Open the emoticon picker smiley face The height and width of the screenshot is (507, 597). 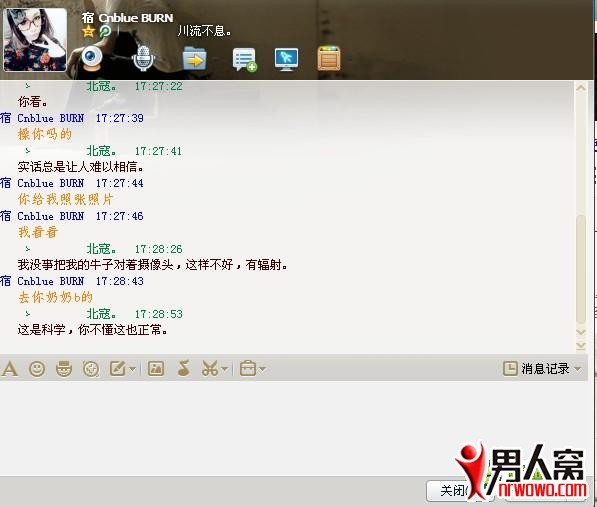tap(37, 369)
